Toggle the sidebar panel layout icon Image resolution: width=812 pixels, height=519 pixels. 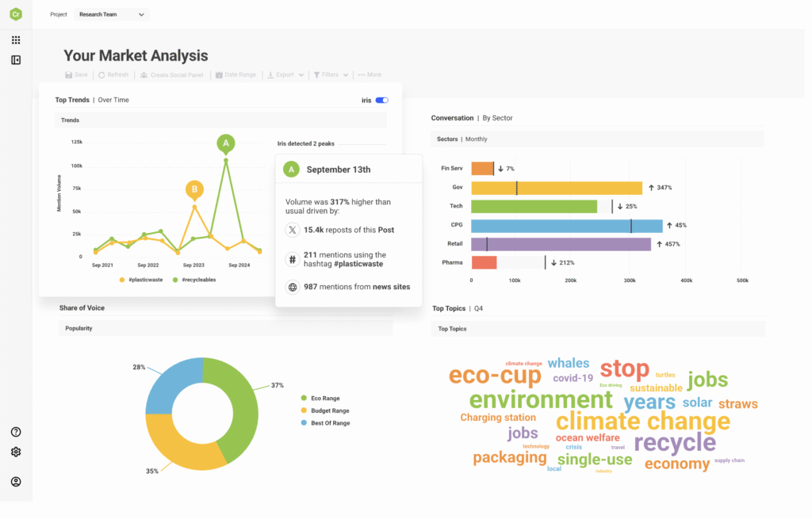16,60
